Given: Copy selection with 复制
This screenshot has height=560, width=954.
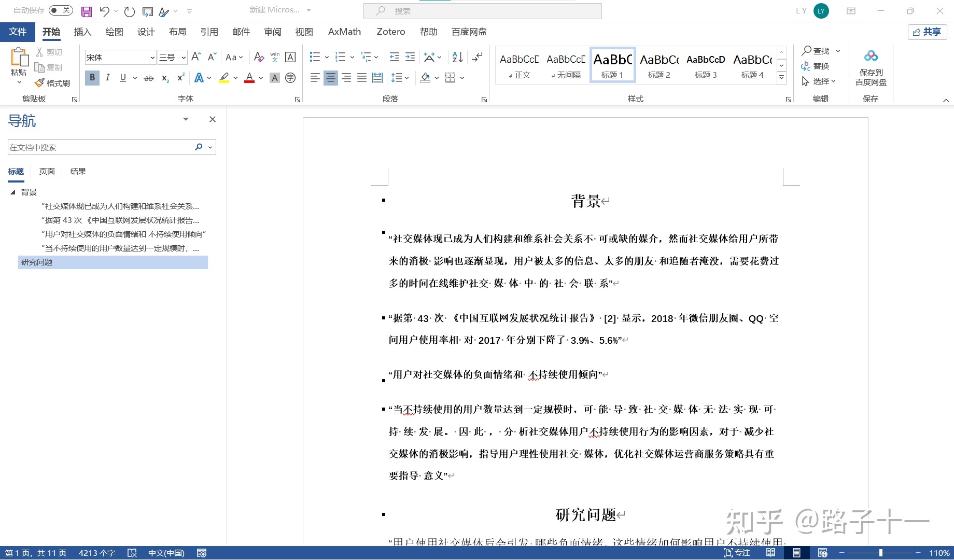Looking at the screenshot, I should coord(49,67).
